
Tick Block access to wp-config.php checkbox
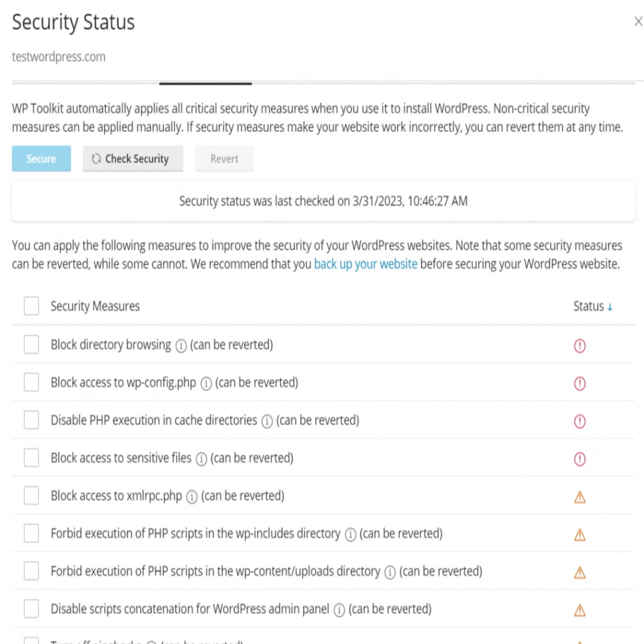pyautogui.click(x=31, y=382)
